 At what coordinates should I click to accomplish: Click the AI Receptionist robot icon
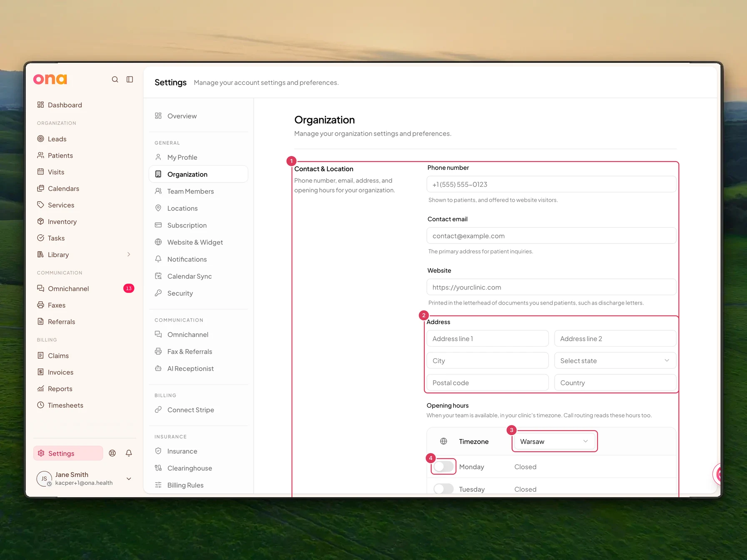click(158, 369)
